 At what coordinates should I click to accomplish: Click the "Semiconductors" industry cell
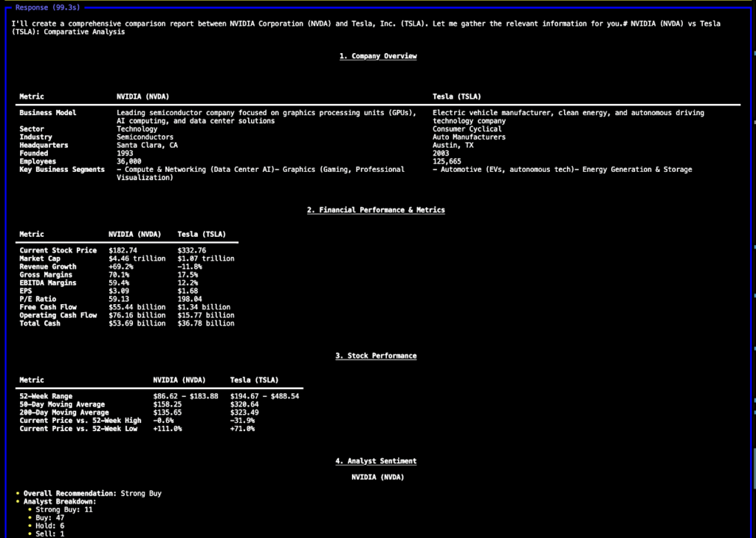tap(145, 137)
